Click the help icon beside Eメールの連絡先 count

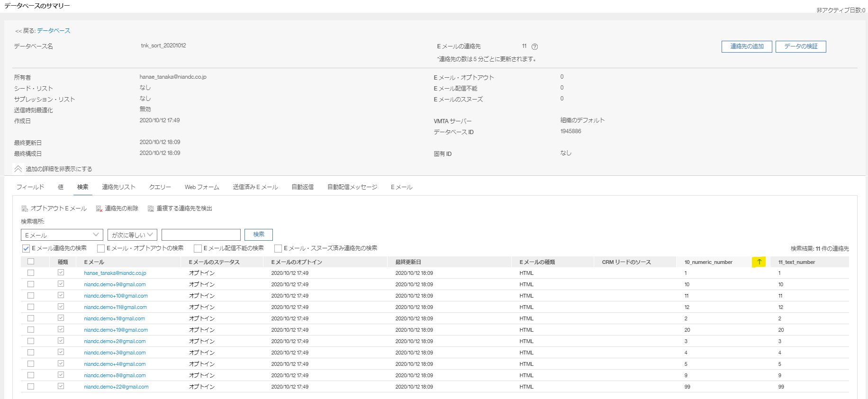pos(534,46)
